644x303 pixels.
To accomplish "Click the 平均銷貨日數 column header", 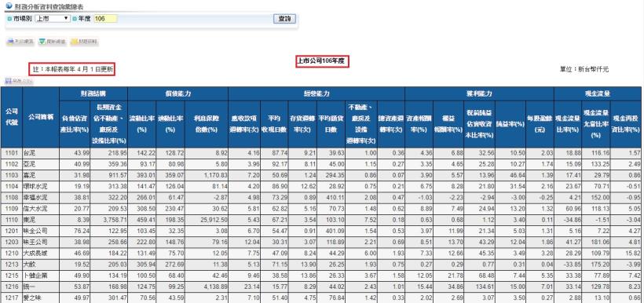I will [x=331, y=124].
